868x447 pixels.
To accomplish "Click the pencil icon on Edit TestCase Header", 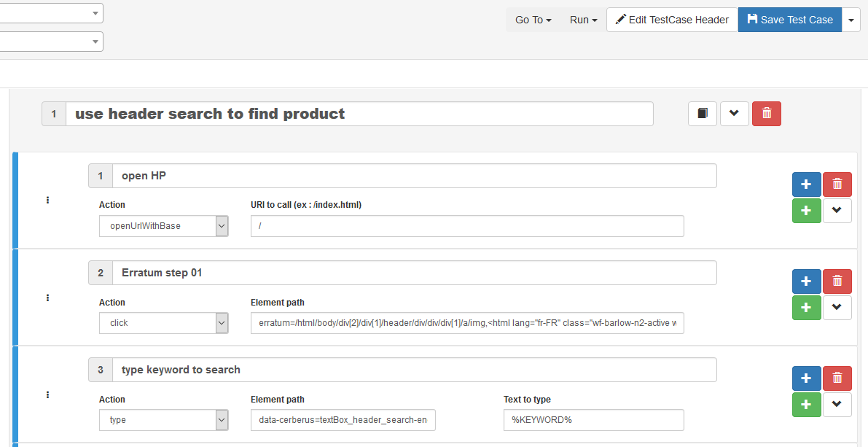I will click(x=620, y=20).
